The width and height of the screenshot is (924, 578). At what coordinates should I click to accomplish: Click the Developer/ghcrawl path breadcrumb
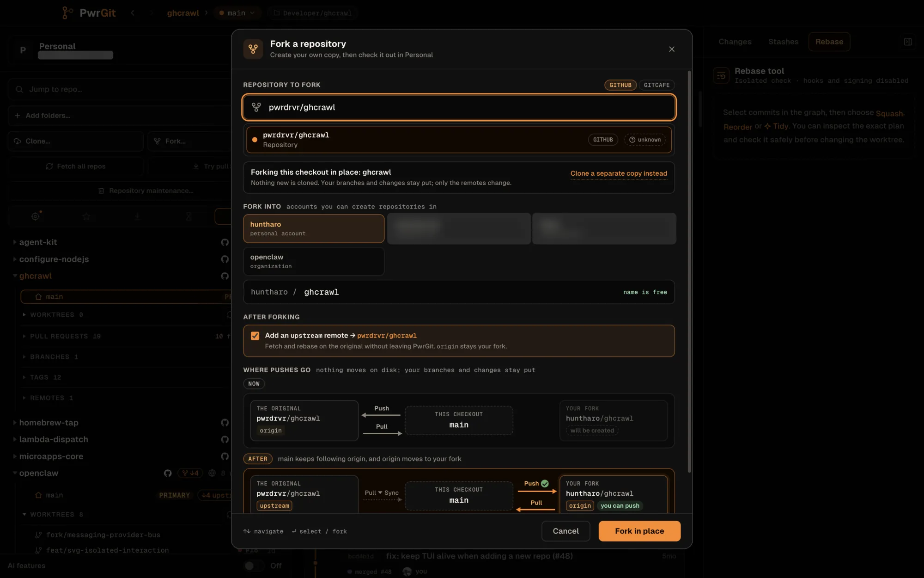coord(313,13)
